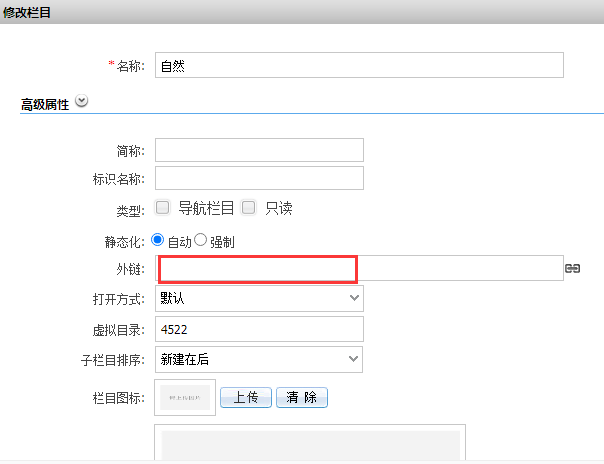Select the 自动 static mode radio button
This screenshot has height=464, width=604.
(x=158, y=241)
